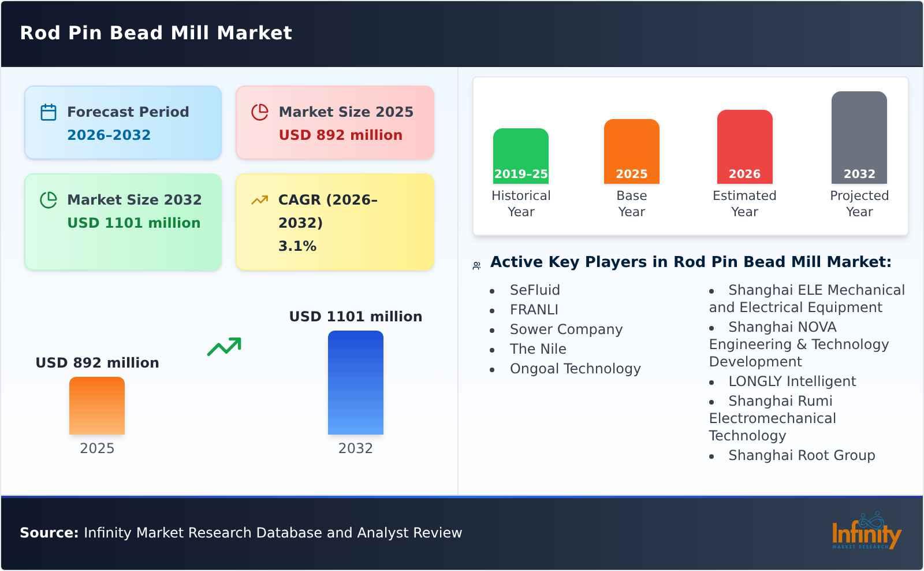
Task: Click the Shanghai Root Group entry
Action: click(802, 455)
